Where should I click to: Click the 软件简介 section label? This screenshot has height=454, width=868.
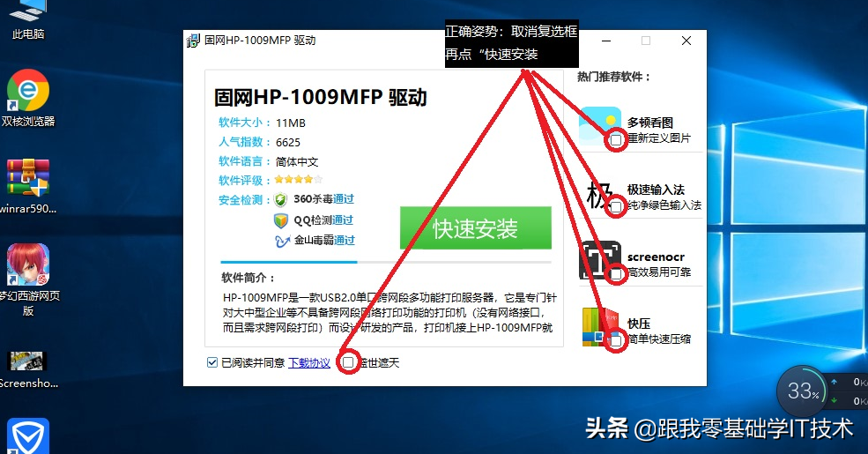[x=248, y=278]
